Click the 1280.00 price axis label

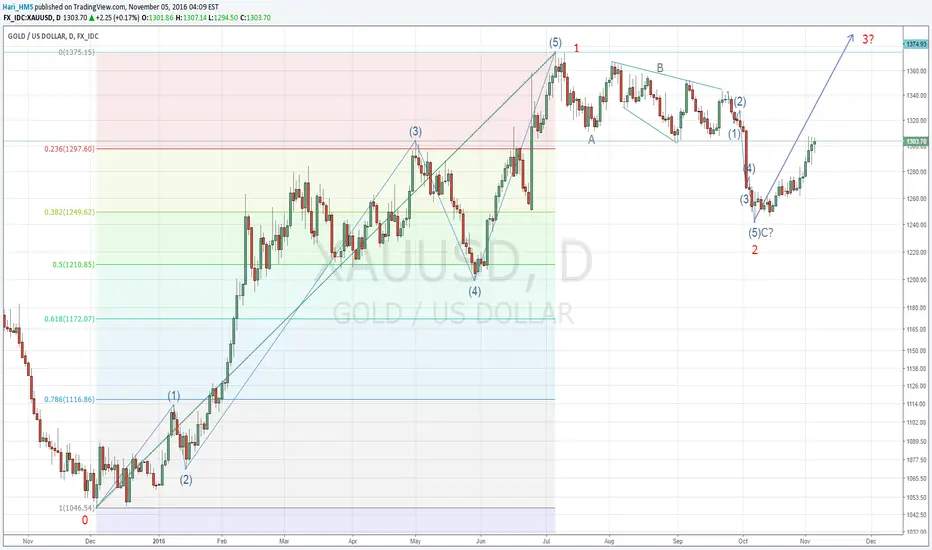[x=917, y=172]
